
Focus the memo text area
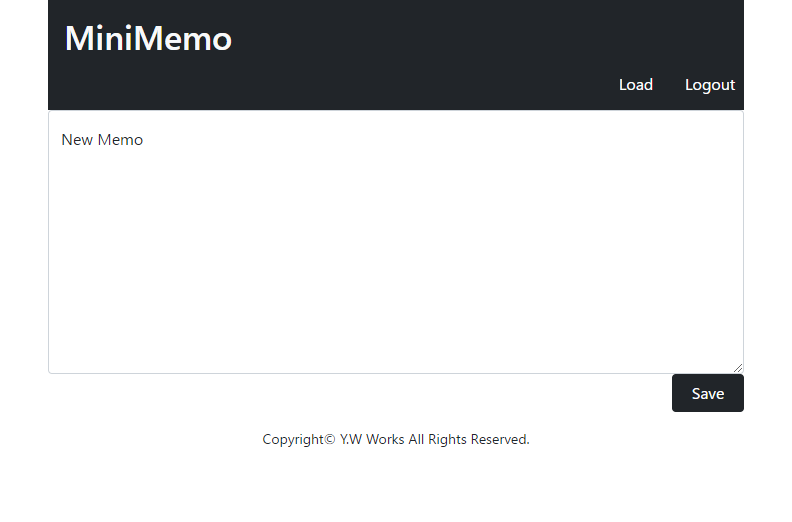[x=396, y=242]
